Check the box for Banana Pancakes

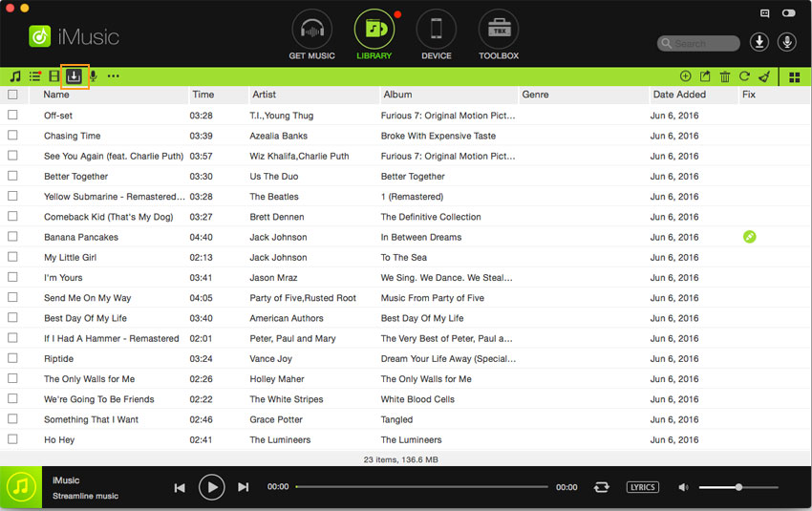pyautogui.click(x=12, y=237)
